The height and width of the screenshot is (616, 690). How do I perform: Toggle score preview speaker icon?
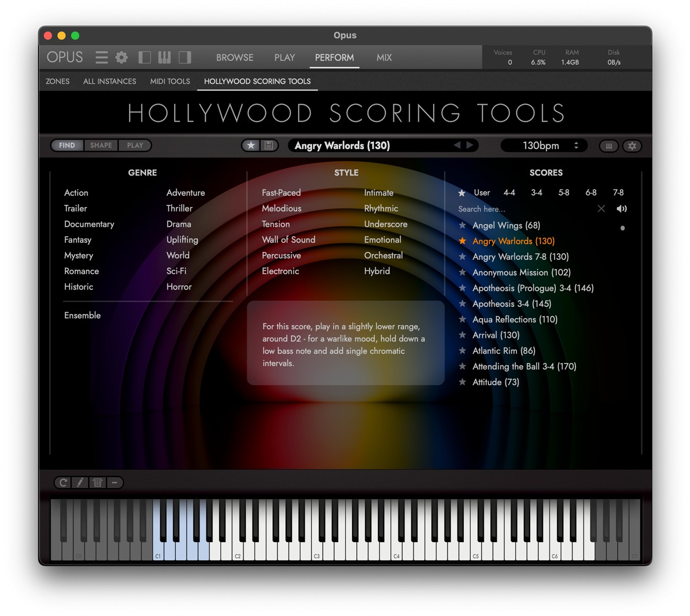coord(622,209)
